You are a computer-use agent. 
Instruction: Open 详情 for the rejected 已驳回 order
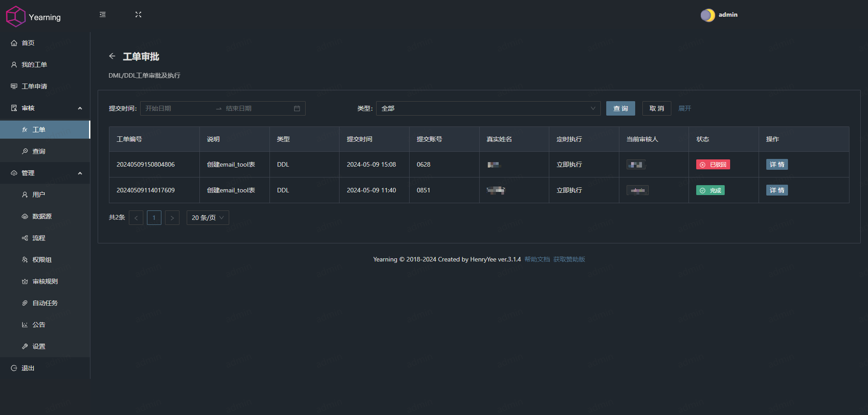777,164
